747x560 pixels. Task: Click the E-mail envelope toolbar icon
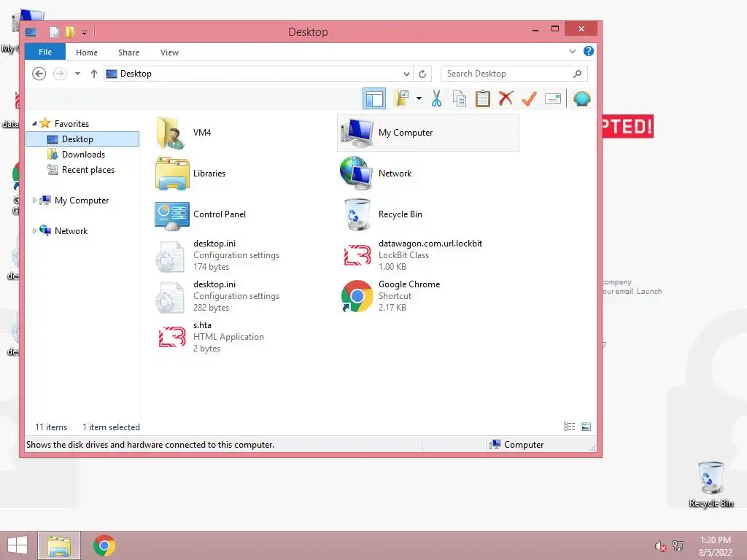pyautogui.click(x=553, y=98)
